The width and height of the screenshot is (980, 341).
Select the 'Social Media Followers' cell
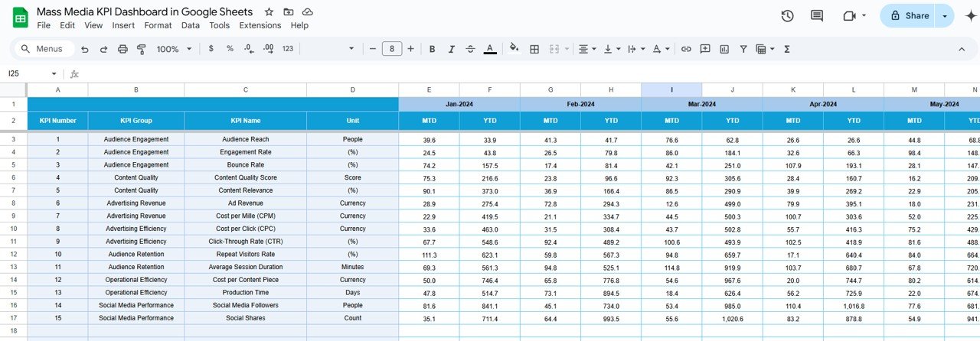point(246,305)
